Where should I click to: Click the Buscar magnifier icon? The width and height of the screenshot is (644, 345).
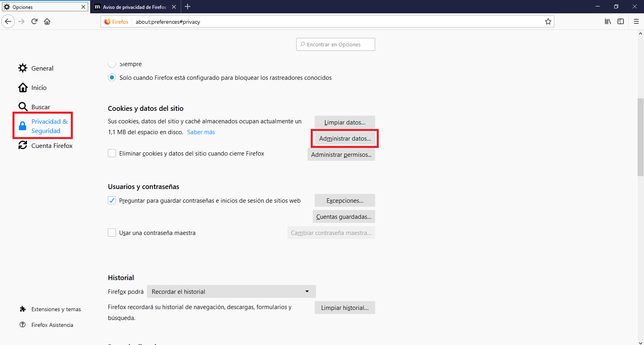(x=23, y=107)
